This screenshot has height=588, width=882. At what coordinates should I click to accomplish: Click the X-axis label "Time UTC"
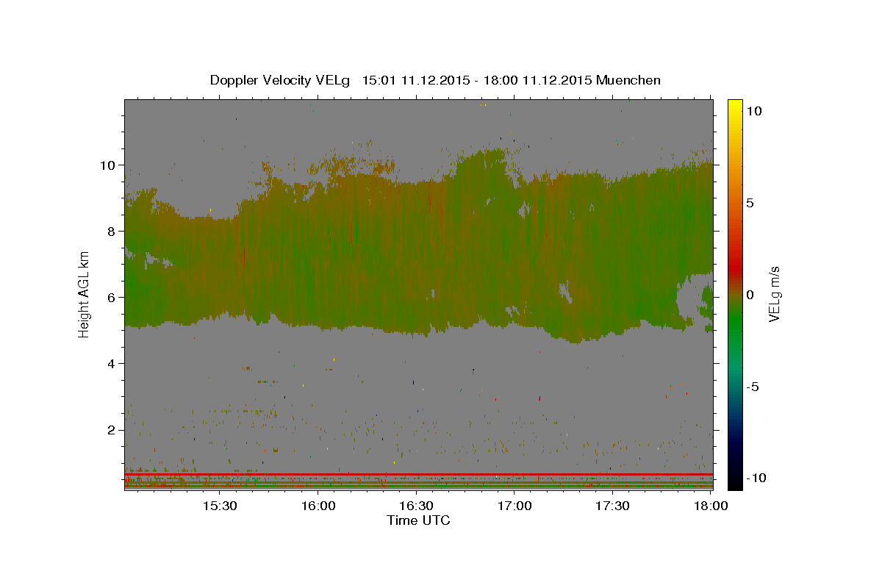click(418, 520)
